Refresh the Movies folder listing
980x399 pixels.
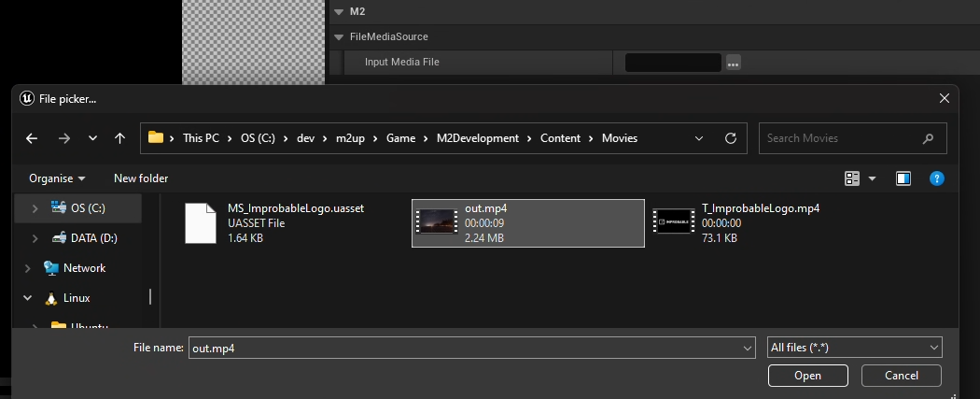tap(730, 138)
